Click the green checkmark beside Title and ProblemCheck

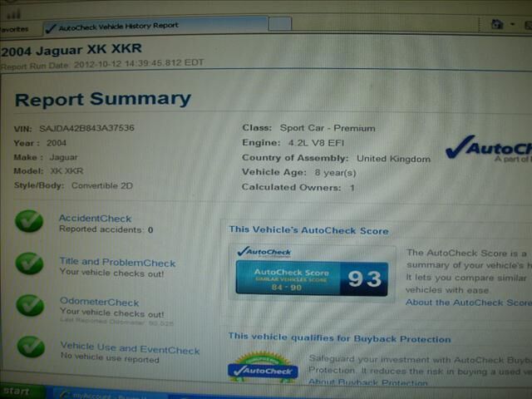coord(29,264)
